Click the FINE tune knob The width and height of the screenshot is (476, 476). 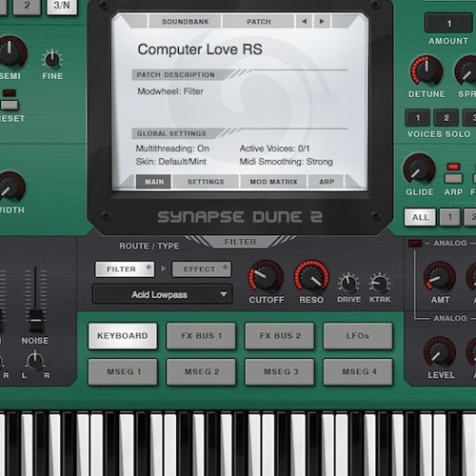52,59
